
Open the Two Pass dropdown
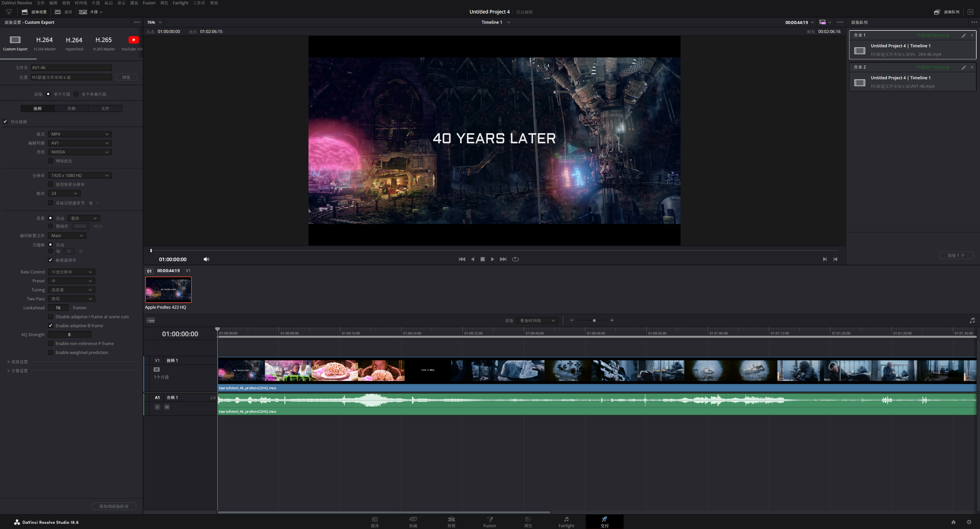pyautogui.click(x=71, y=299)
